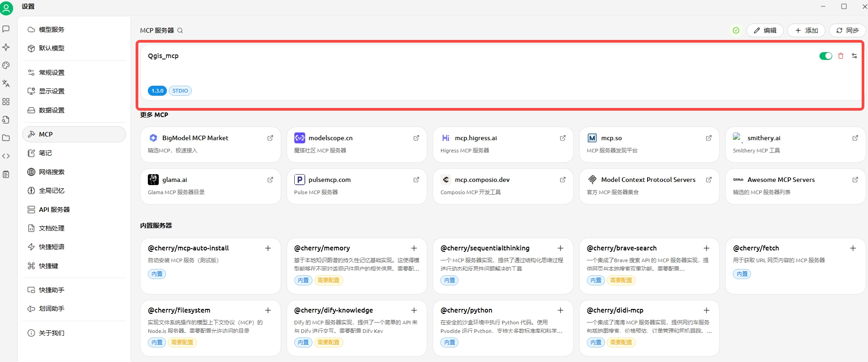Open the notes clipboard sidebar icon
This screenshot has height=362, width=868.
[6, 174]
